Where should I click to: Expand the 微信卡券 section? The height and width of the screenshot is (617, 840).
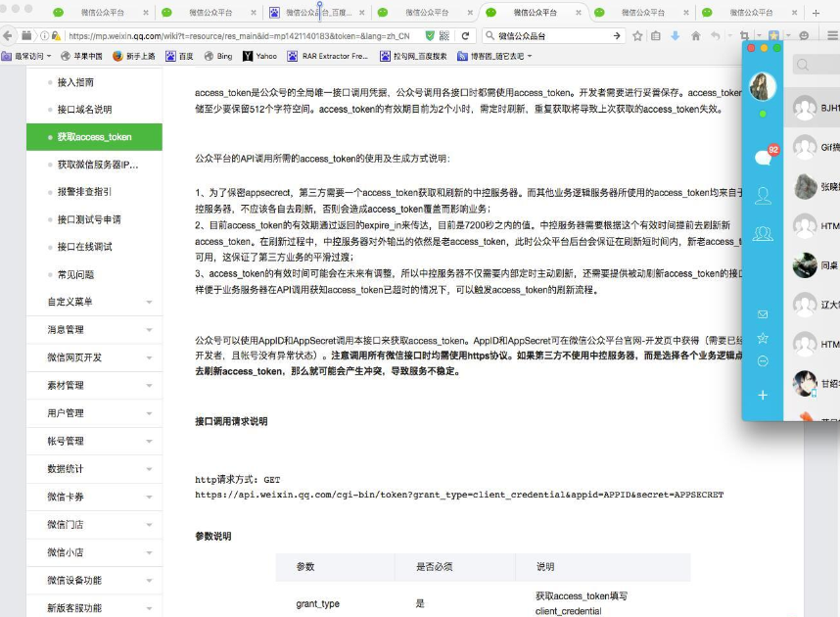point(94,497)
